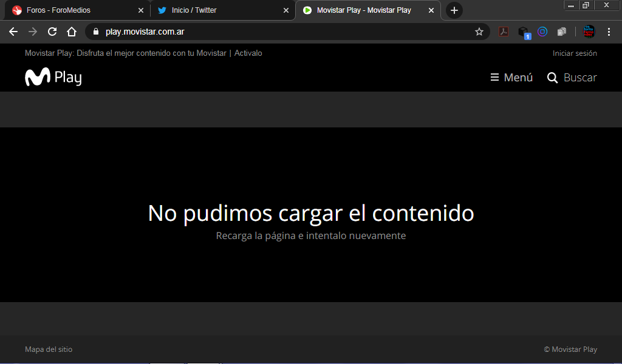
Task: Close the Movistar Play tab
Action: pyautogui.click(x=431, y=10)
